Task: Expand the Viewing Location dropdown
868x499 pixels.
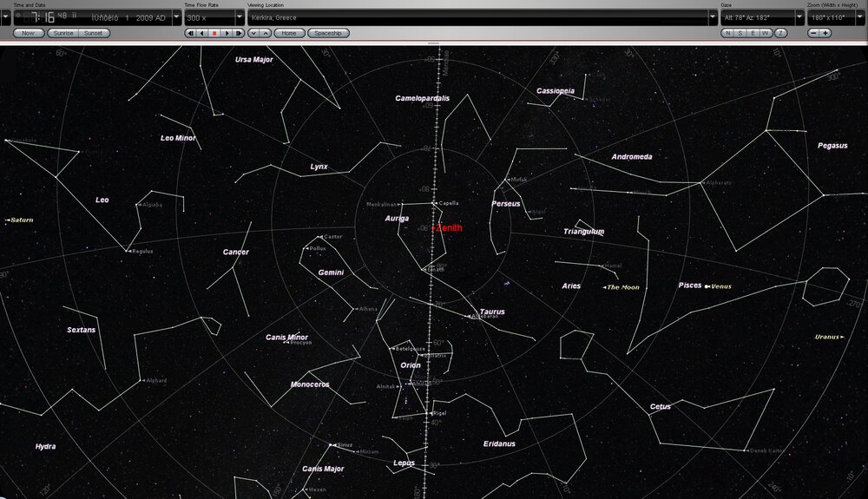Action: (x=713, y=17)
